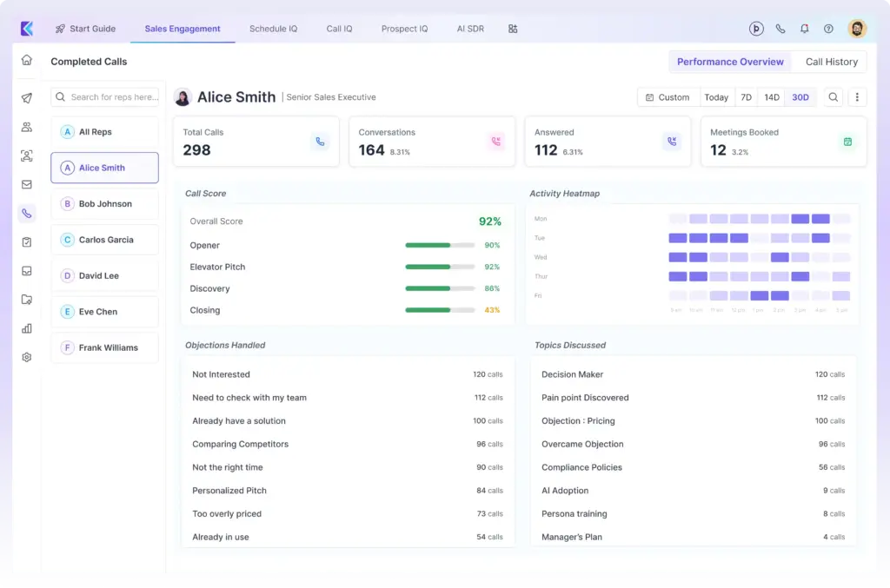
Task: Open the apps grid launcher in the top nav
Action: click(x=513, y=28)
